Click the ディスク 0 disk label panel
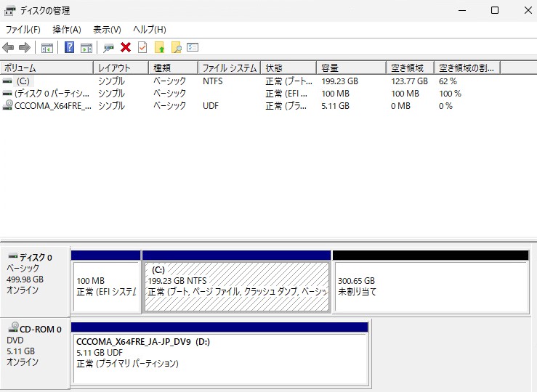537x392 pixels. pos(35,281)
